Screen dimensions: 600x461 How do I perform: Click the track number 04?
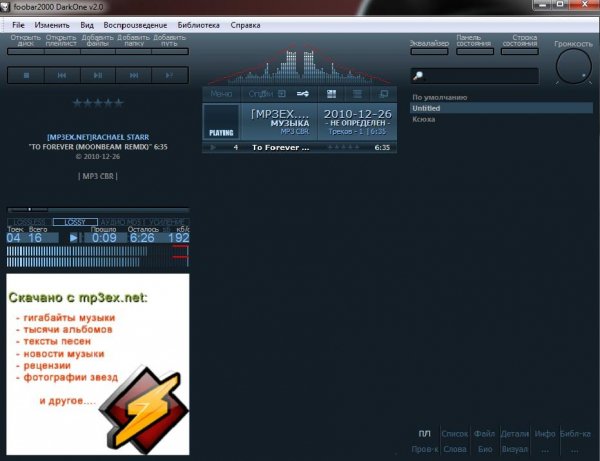(13, 238)
